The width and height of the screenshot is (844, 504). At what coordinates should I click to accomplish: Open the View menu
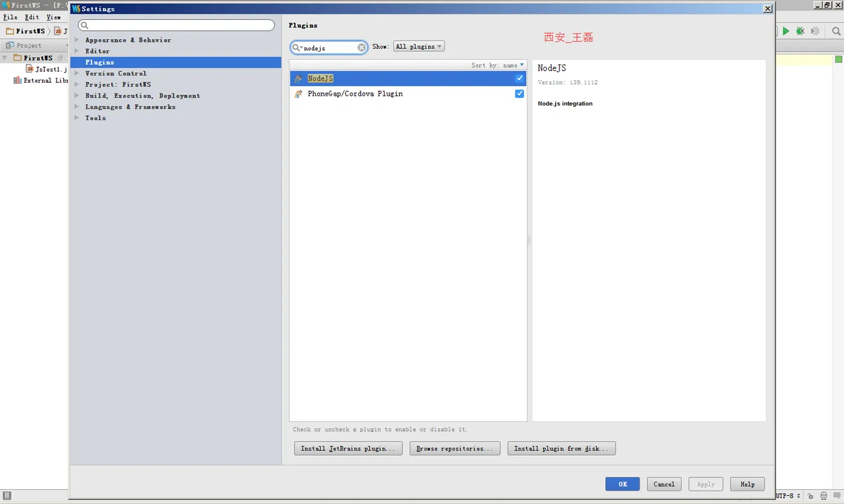click(x=54, y=17)
